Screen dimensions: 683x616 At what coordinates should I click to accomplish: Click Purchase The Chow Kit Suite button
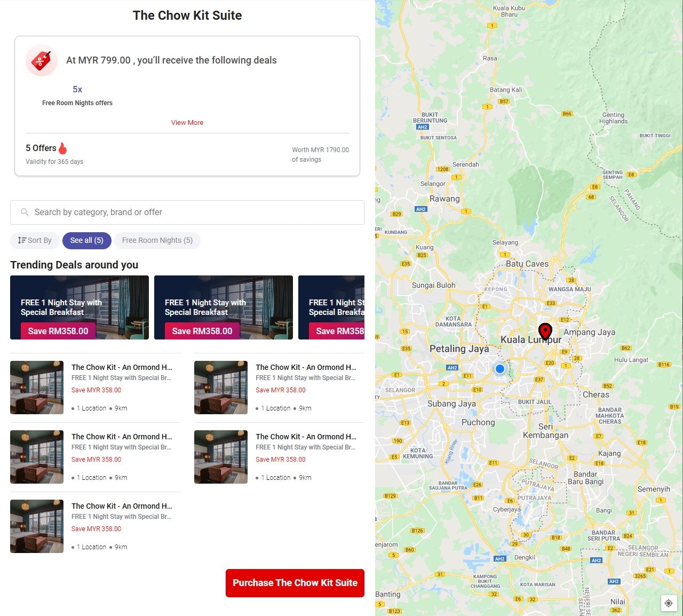pyautogui.click(x=295, y=583)
